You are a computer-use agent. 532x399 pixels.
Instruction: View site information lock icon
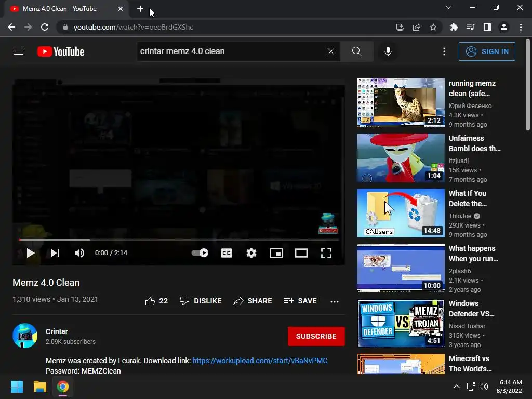coord(65,27)
